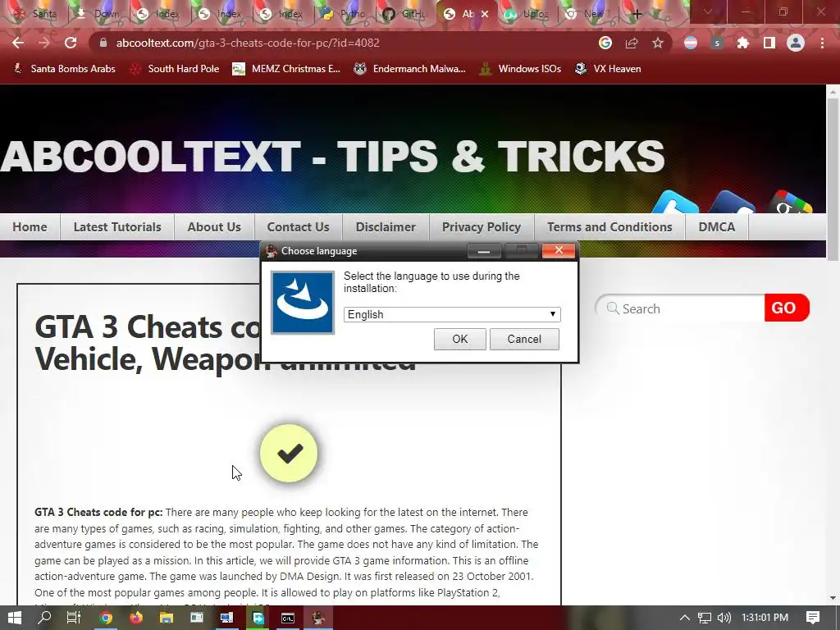Go to the Home page in the site menu
Viewport: 840px width, 630px height.
tap(30, 227)
